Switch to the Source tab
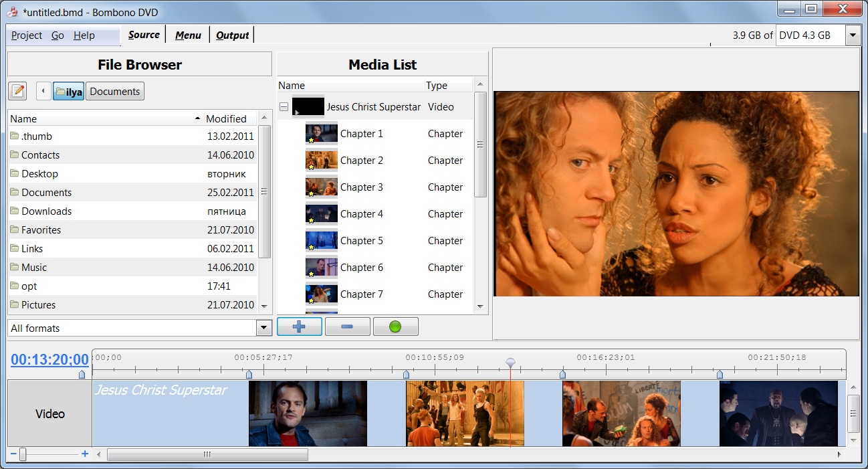This screenshot has width=868, height=469. tap(144, 35)
